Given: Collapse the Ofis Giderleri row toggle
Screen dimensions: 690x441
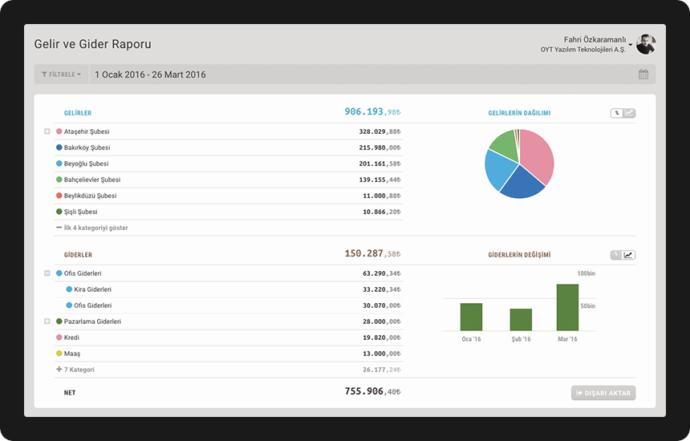Looking at the screenshot, I should click(x=47, y=273).
